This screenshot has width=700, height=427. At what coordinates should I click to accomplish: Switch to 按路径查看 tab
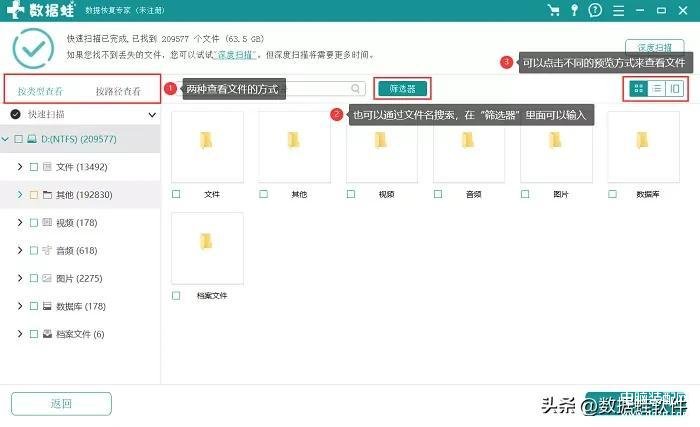pos(118,91)
